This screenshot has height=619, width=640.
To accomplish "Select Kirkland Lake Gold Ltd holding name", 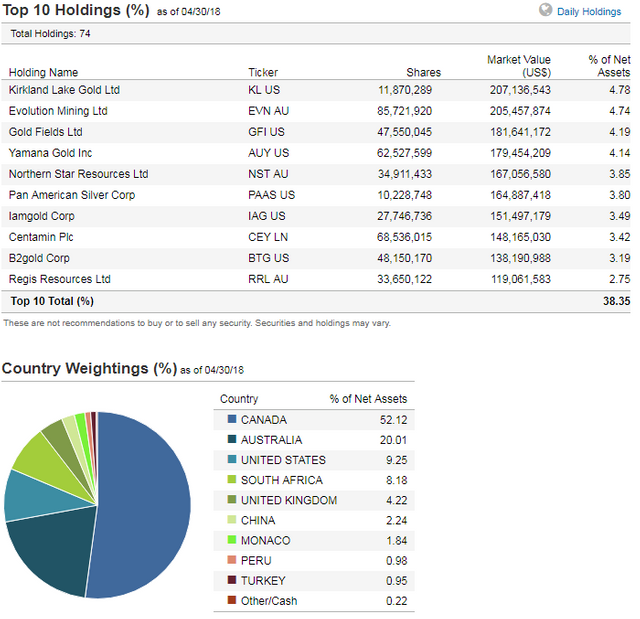I will click(x=64, y=90).
